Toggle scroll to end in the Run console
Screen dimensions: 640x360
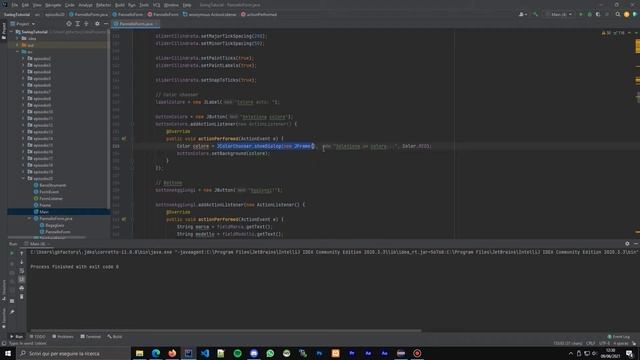point(22,279)
